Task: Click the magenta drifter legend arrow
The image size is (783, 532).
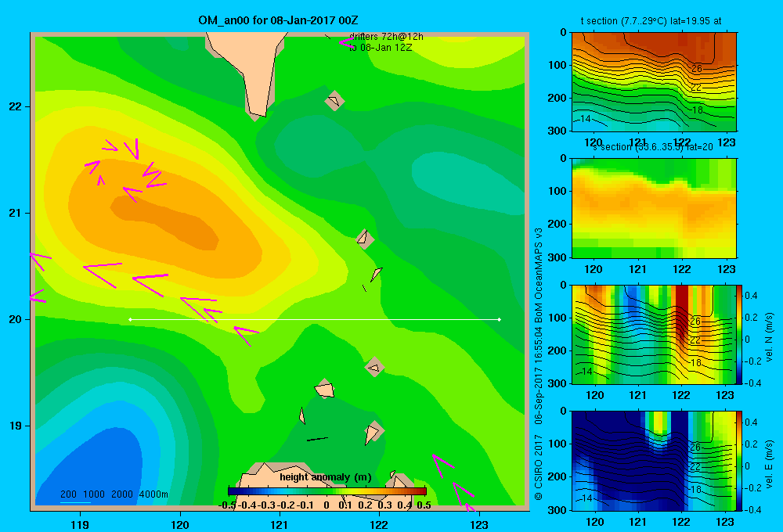Action: point(345,42)
